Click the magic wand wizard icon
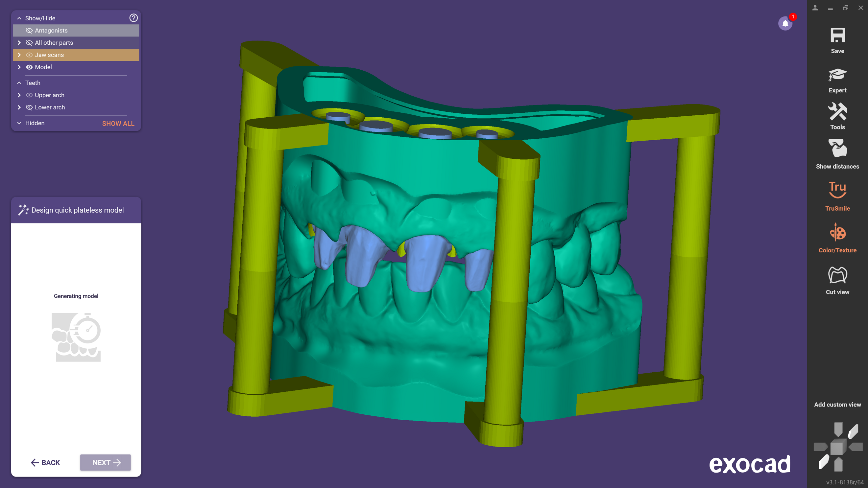Image resolution: width=868 pixels, height=488 pixels. pos(23,210)
